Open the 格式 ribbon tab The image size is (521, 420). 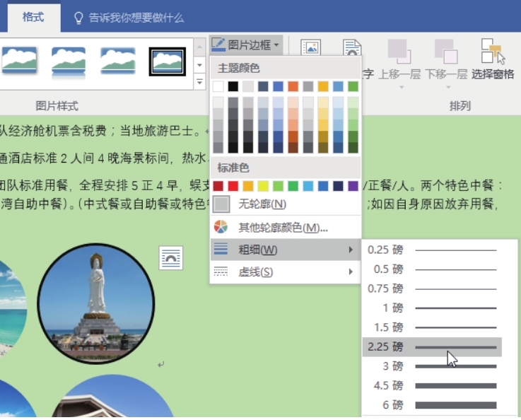[33, 17]
